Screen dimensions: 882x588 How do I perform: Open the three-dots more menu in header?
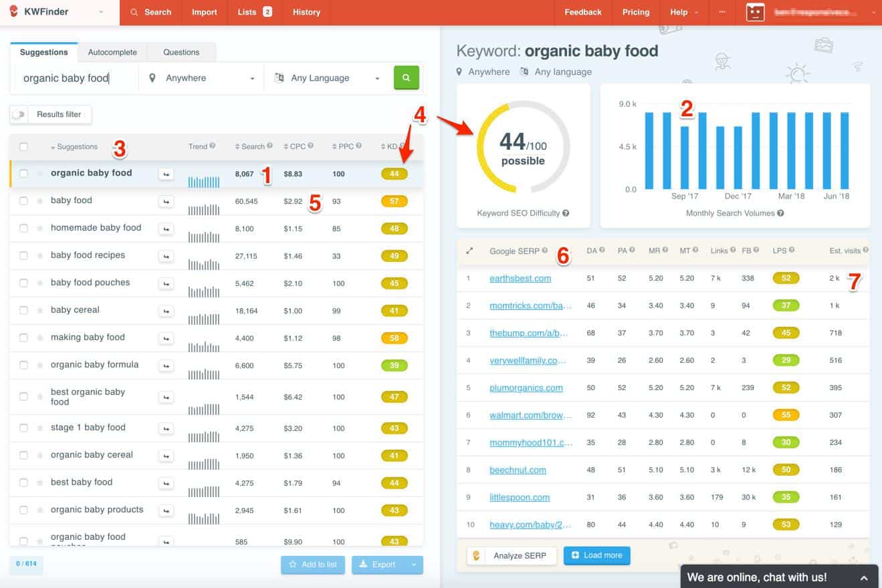coord(722,12)
